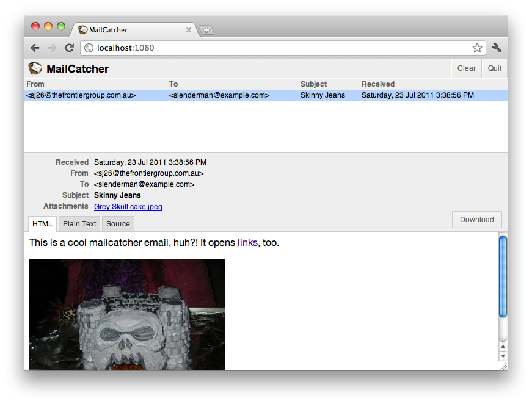The image size is (532, 404).
Task: Download the Skinny Jeans email
Action: coord(476,220)
